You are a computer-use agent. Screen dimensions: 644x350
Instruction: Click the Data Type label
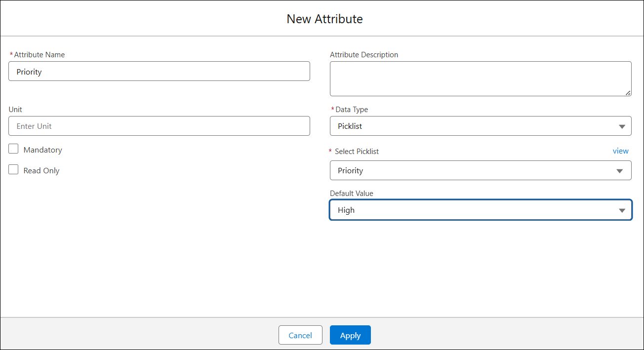[x=352, y=110]
